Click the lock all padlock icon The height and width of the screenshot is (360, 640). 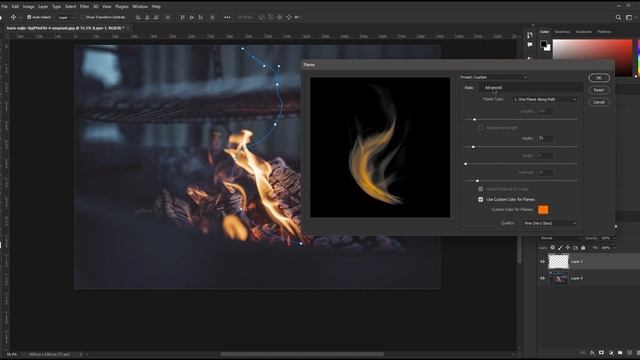point(583,248)
